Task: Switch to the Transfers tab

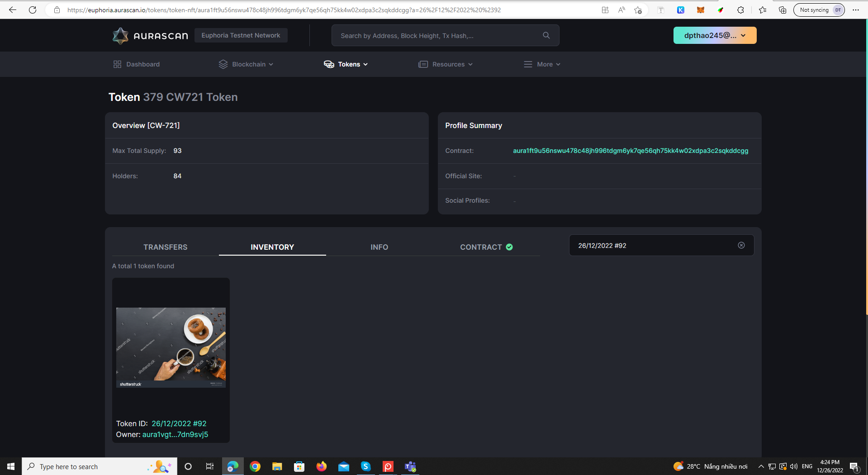Action: point(166,247)
